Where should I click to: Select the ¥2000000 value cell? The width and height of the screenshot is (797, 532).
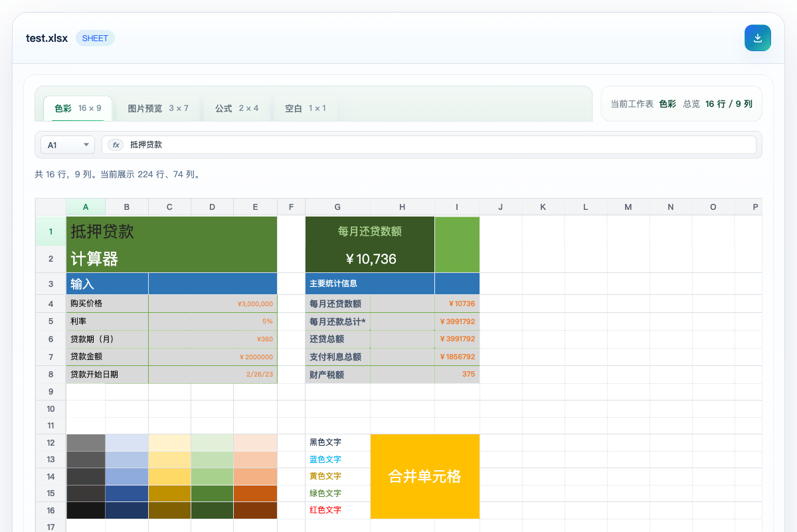pyautogui.click(x=213, y=357)
